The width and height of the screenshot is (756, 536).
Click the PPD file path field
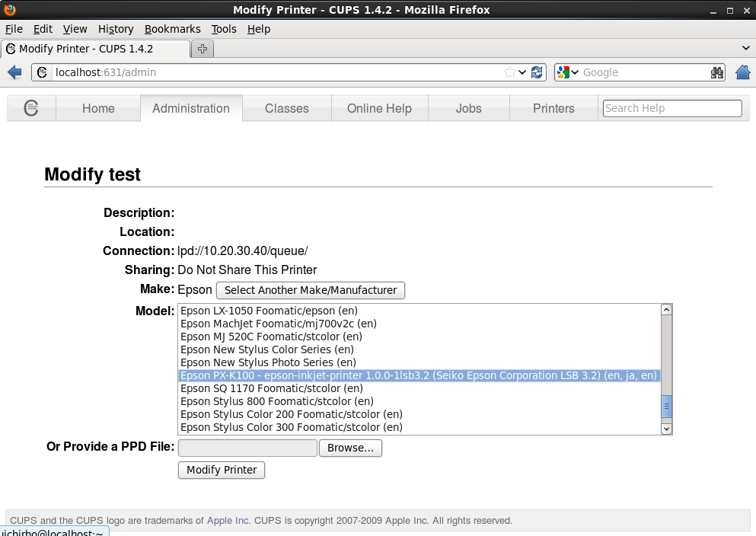[x=248, y=448]
